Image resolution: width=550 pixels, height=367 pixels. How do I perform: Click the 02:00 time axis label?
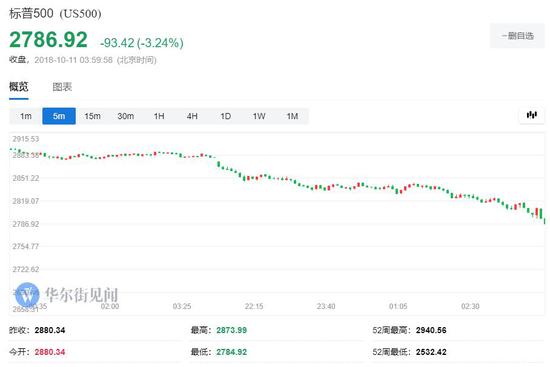point(110,306)
